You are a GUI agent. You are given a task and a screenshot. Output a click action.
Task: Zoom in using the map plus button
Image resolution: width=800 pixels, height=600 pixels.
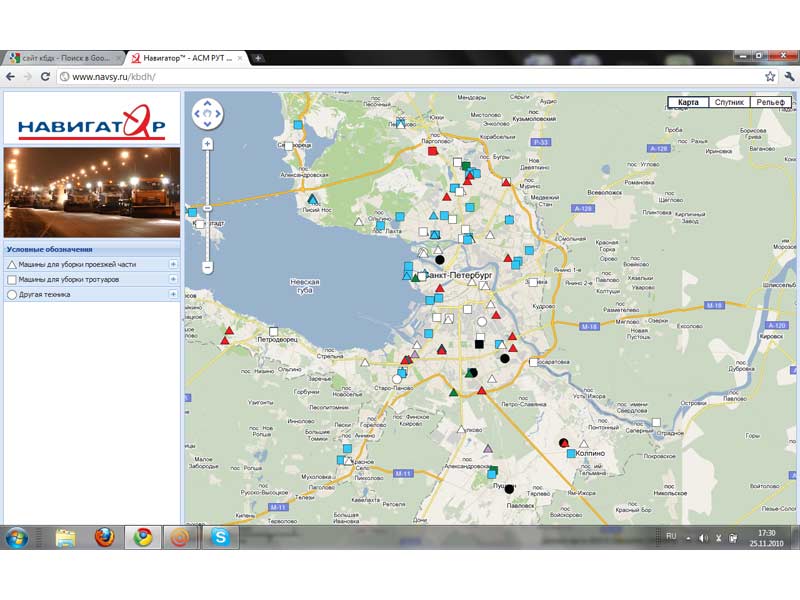(207, 144)
